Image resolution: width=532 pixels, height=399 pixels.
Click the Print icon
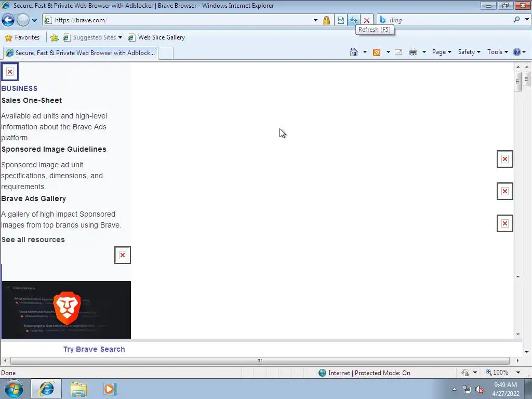(x=413, y=52)
